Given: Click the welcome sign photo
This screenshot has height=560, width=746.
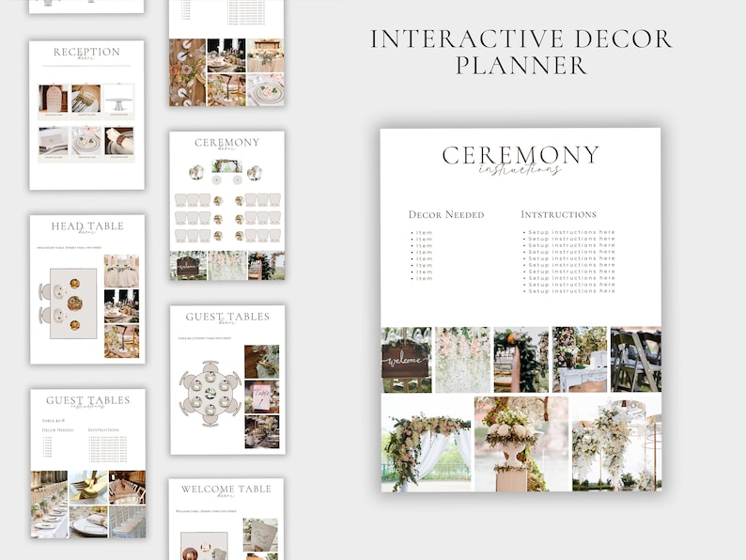Looking at the screenshot, I should pyautogui.click(x=406, y=360).
